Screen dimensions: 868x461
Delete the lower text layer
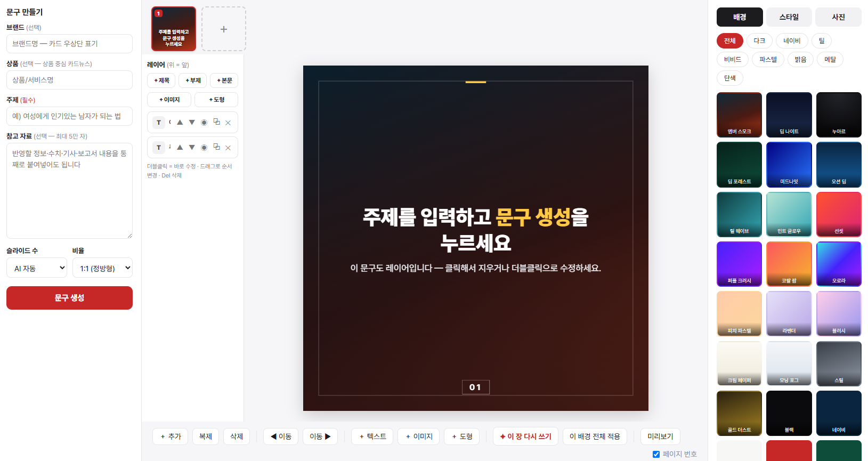click(228, 148)
